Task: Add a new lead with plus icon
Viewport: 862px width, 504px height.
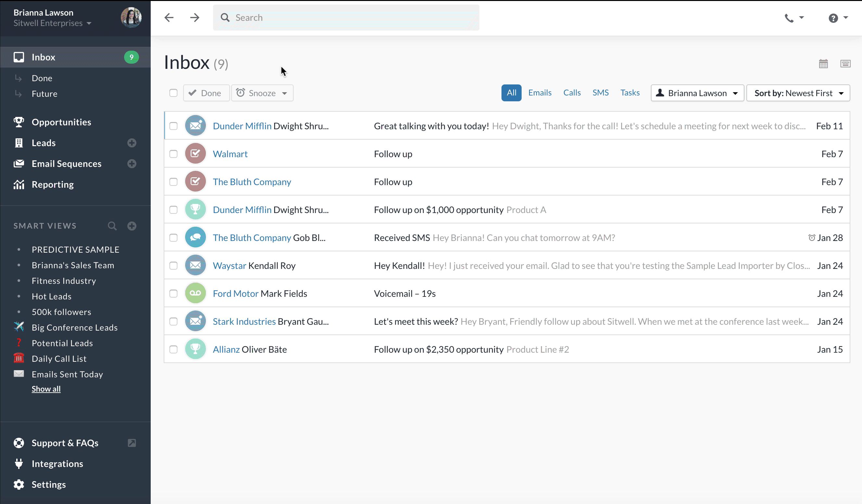Action: (132, 143)
